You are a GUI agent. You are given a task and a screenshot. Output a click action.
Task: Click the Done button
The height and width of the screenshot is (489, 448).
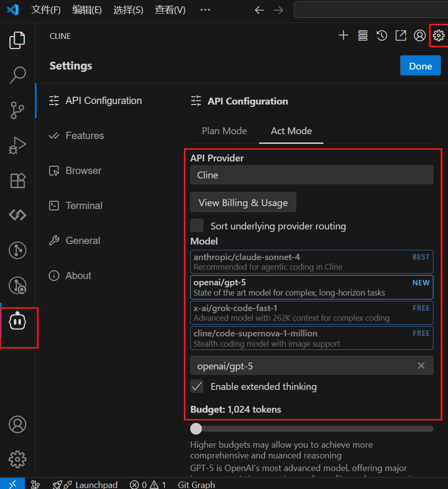[420, 66]
